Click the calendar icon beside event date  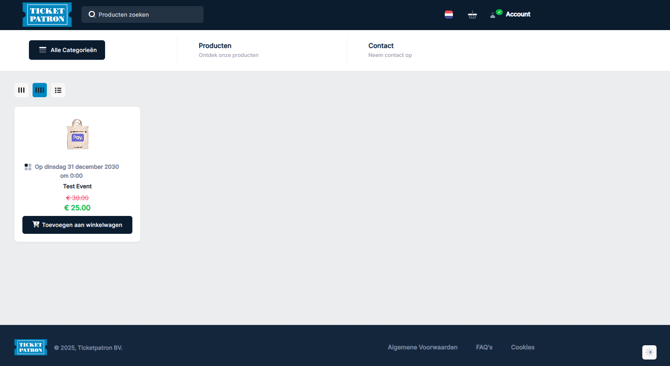(x=28, y=167)
